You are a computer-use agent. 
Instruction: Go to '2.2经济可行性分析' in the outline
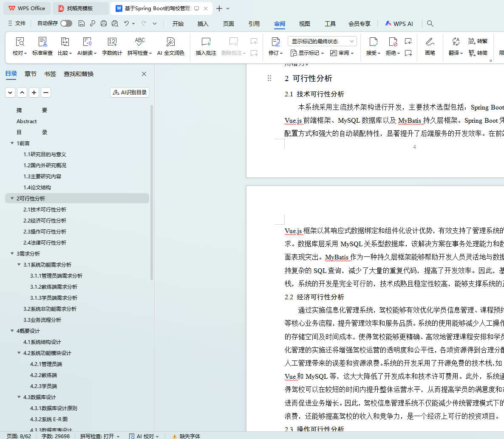point(45,220)
